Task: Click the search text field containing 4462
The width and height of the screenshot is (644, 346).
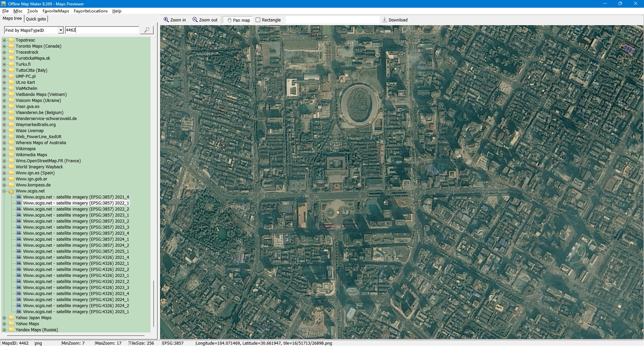Action: [102, 30]
